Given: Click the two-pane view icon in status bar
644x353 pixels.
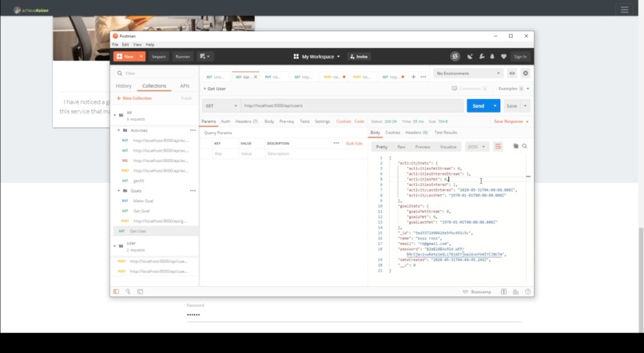Looking at the screenshot, I should click(503, 292).
